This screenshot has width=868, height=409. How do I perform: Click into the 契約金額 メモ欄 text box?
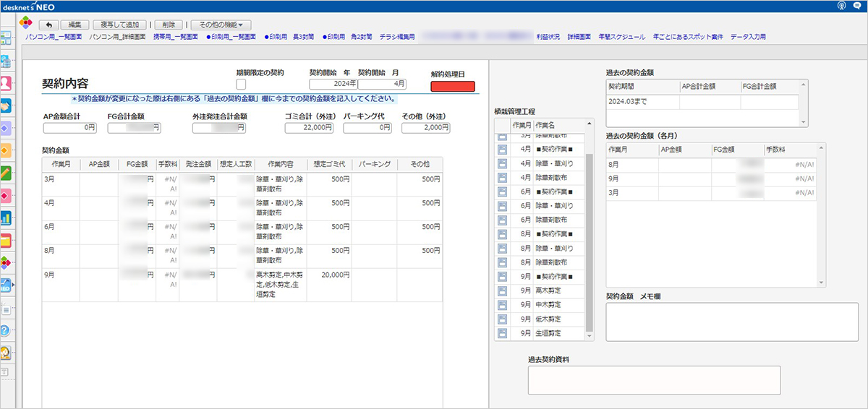731,322
